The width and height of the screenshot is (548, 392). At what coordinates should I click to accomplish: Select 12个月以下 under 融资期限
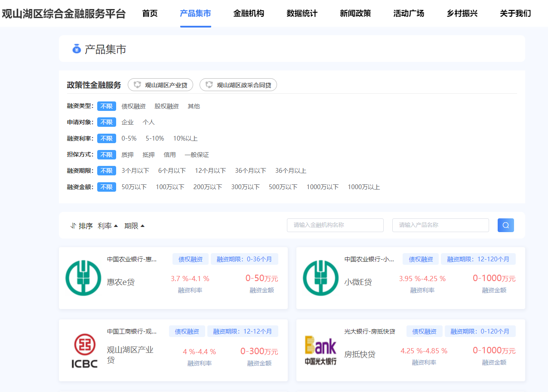(210, 171)
